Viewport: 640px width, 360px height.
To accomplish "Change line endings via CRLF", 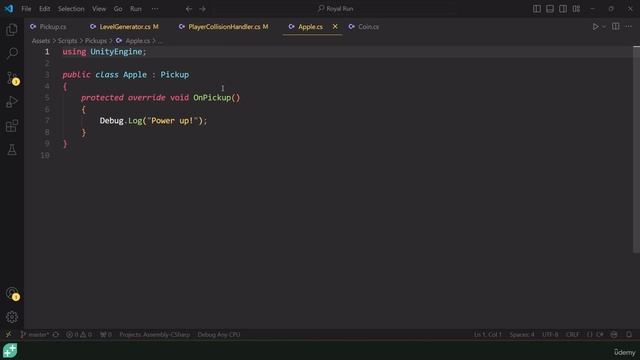I will pyautogui.click(x=572, y=335).
